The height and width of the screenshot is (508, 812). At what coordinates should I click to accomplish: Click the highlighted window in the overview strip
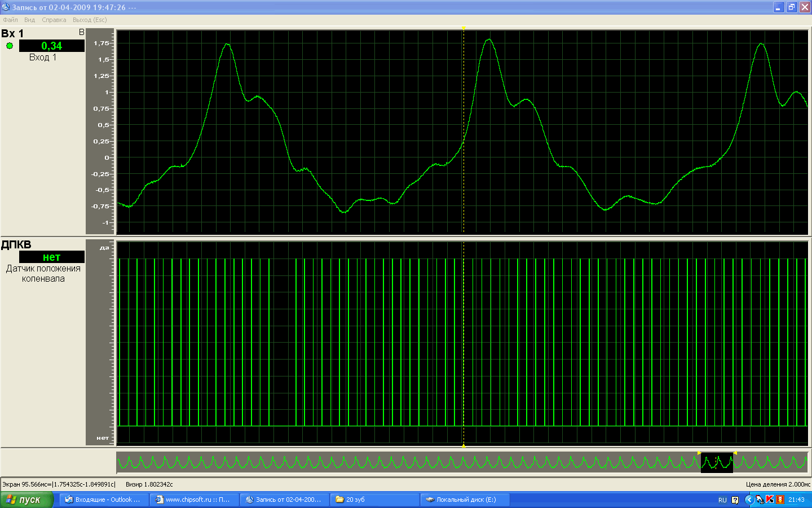(x=717, y=463)
